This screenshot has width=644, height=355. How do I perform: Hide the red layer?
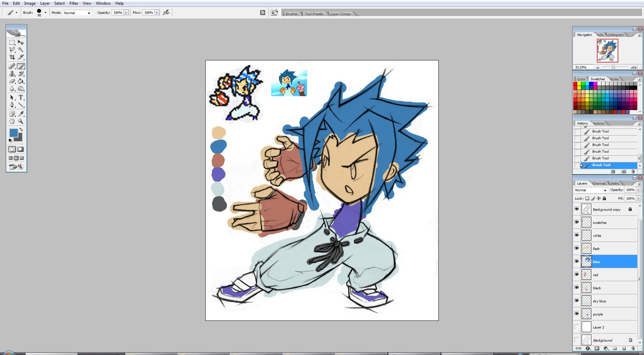577,274
